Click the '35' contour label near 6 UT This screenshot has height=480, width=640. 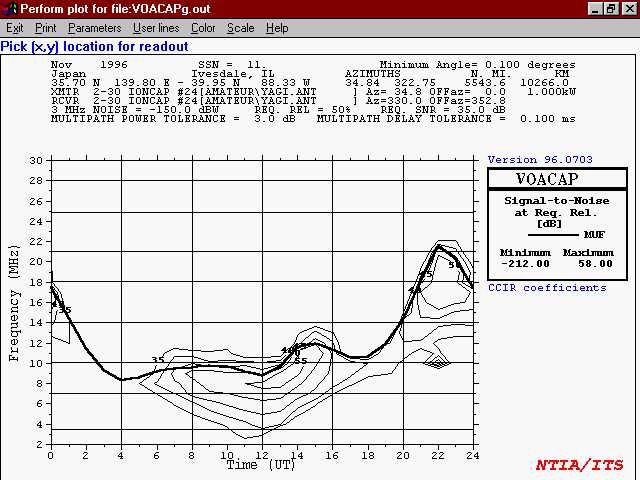click(x=158, y=360)
